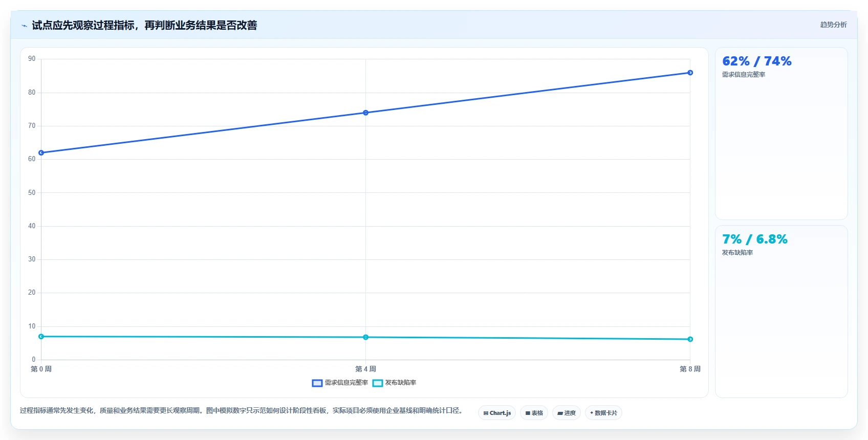Screen dimensions: 868x440
Task: Click the 表格 tag pill
Action: click(534, 413)
